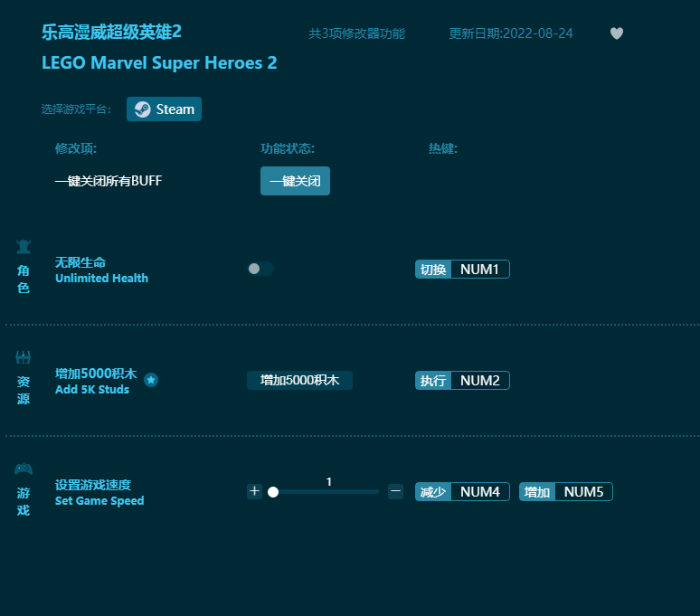This screenshot has height=616, width=700.
Task: Click the 乐高漫威超级英雄2 title
Action: click(111, 33)
